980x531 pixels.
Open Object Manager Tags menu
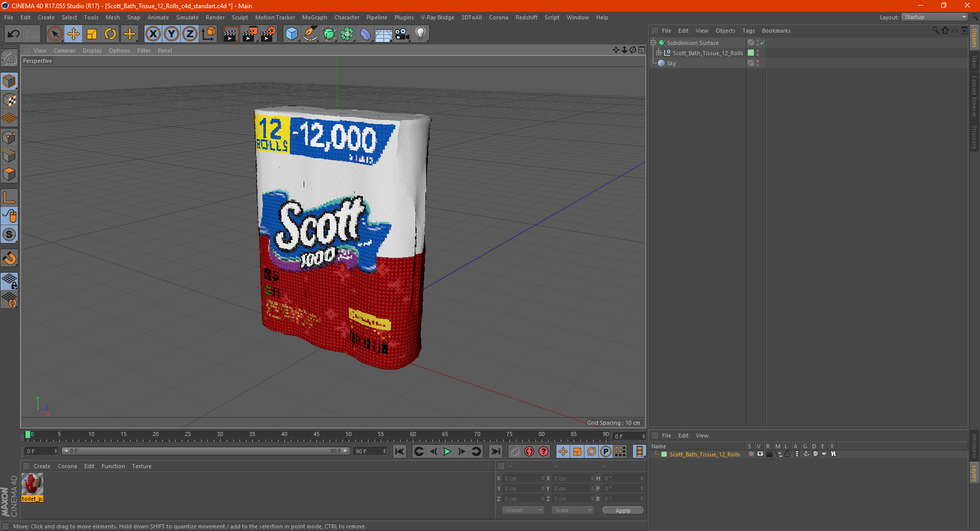click(748, 31)
